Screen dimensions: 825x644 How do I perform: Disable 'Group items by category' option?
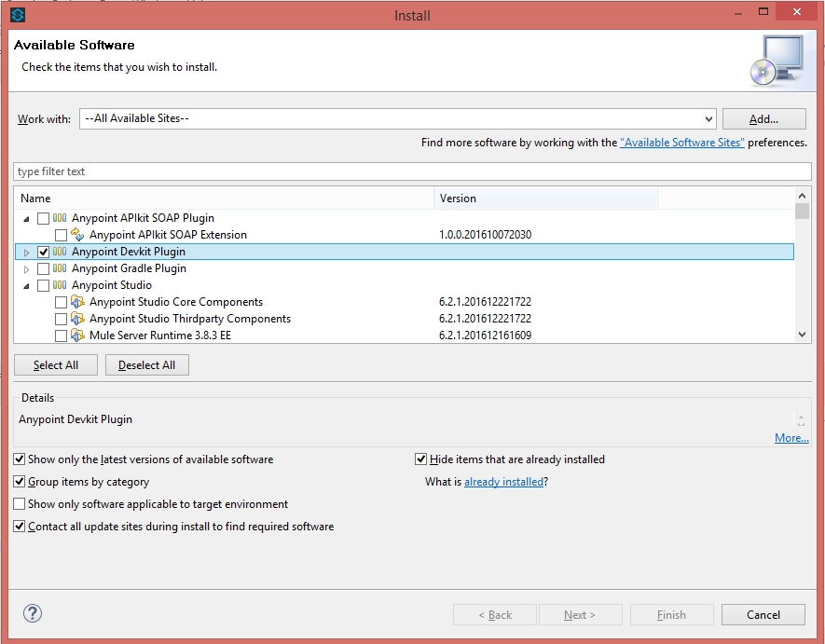20,482
